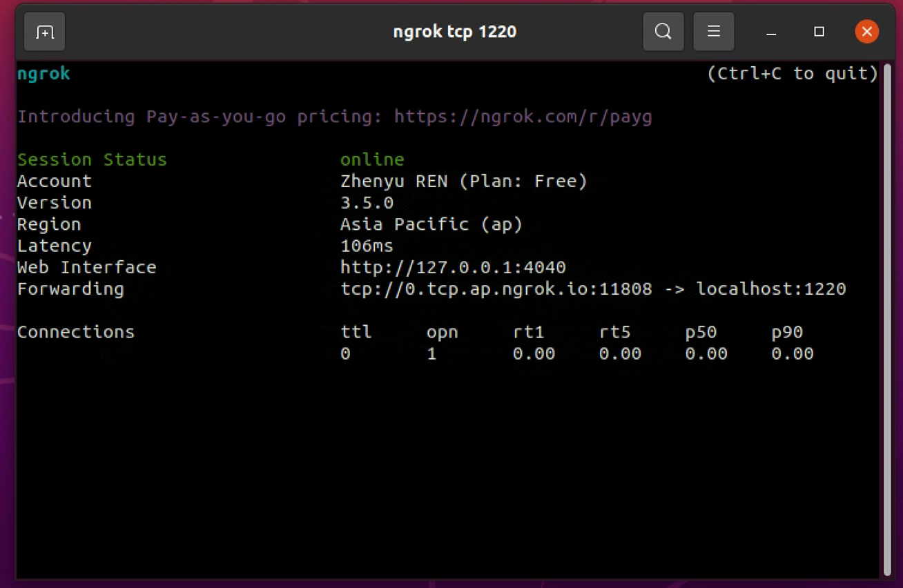Click the forwarding address tcp://0.tcp.ap.ngrok.io:11808
903x588 pixels.
pyautogui.click(x=496, y=289)
